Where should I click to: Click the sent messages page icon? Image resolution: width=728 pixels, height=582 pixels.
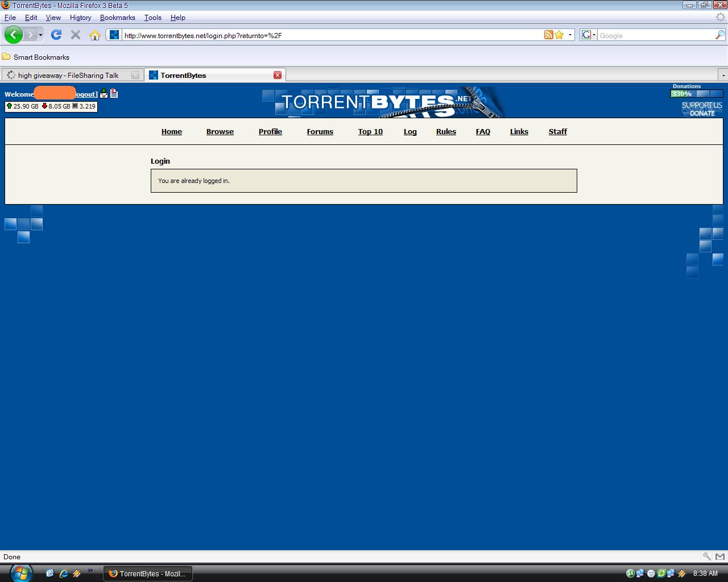(114, 93)
